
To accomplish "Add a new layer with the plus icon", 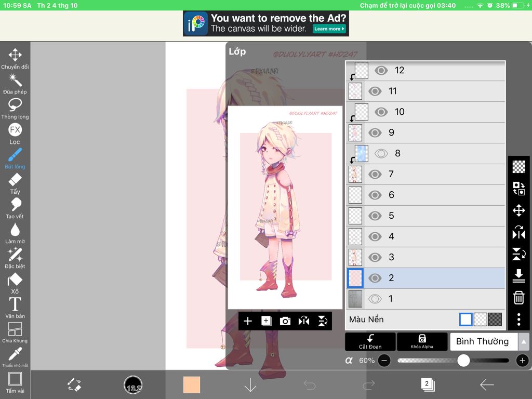I will tap(248, 321).
